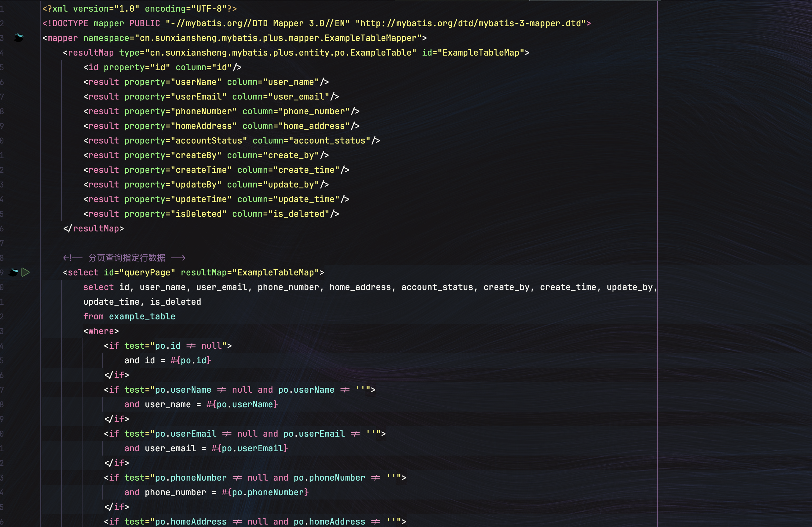The image size is (812, 527).
Task: Click the and phone_number = #{po.phoneNumber} line
Action: click(x=217, y=492)
